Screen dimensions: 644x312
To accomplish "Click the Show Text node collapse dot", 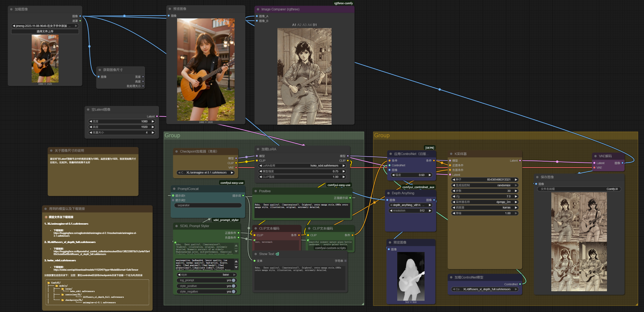I will (x=256, y=254).
